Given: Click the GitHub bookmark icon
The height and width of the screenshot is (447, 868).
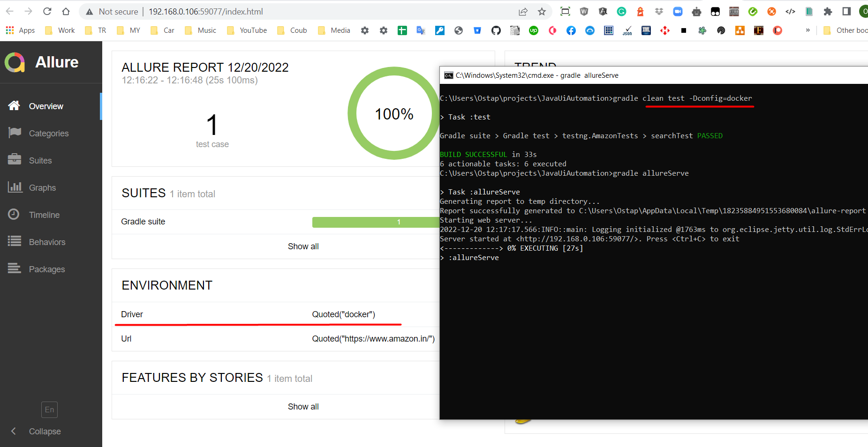Looking at the screenshot, I should pyautogui.click(x=496, y=30).
